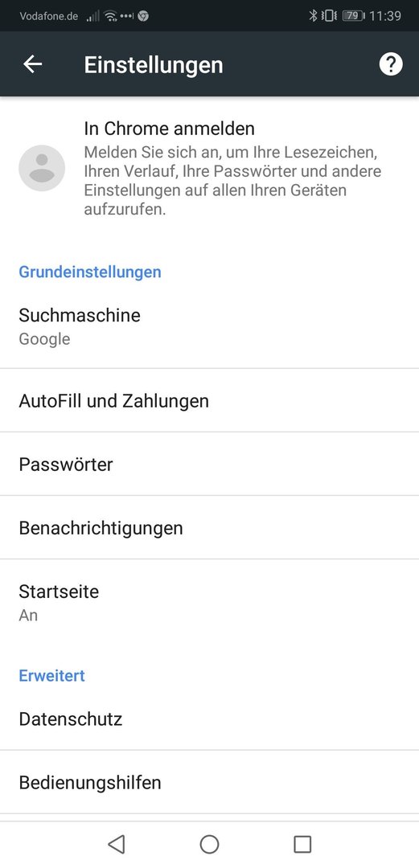
Task: Tap the Android back navigation triangle
Action: click(x=116, y=844)
